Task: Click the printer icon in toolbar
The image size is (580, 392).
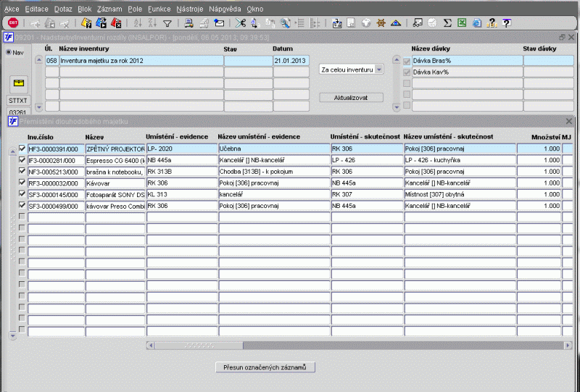Action: 188,23
